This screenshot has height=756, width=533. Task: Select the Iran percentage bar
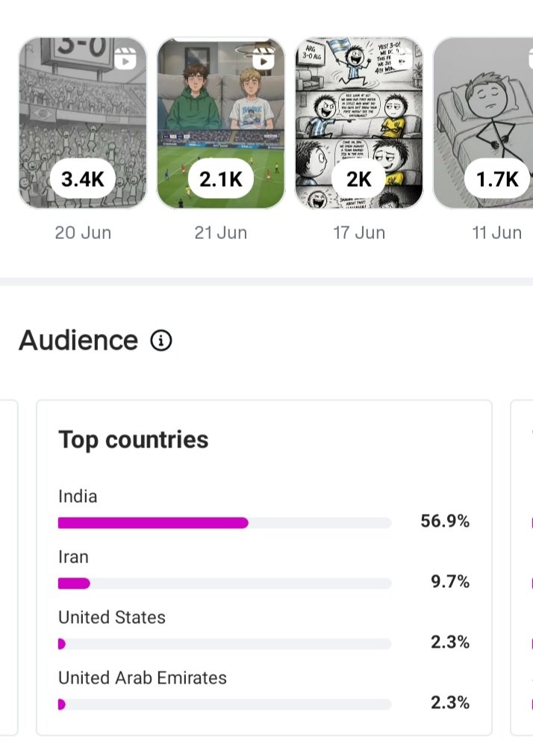tap(225, 583)
